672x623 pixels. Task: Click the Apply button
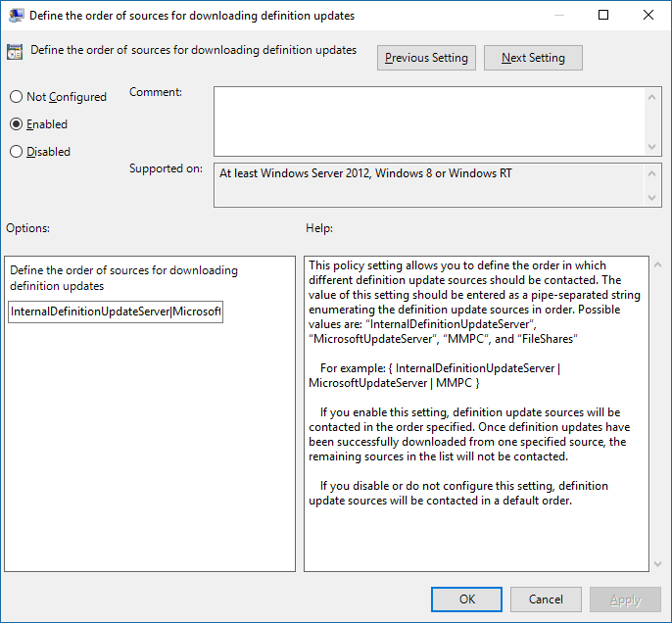tap(625, 599)
